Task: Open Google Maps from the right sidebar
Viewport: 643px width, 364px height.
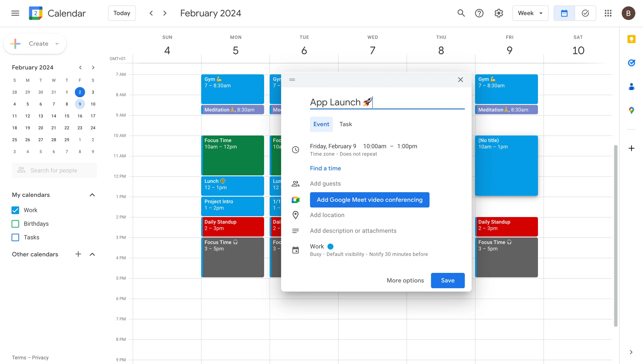Action: click(632, 110)
